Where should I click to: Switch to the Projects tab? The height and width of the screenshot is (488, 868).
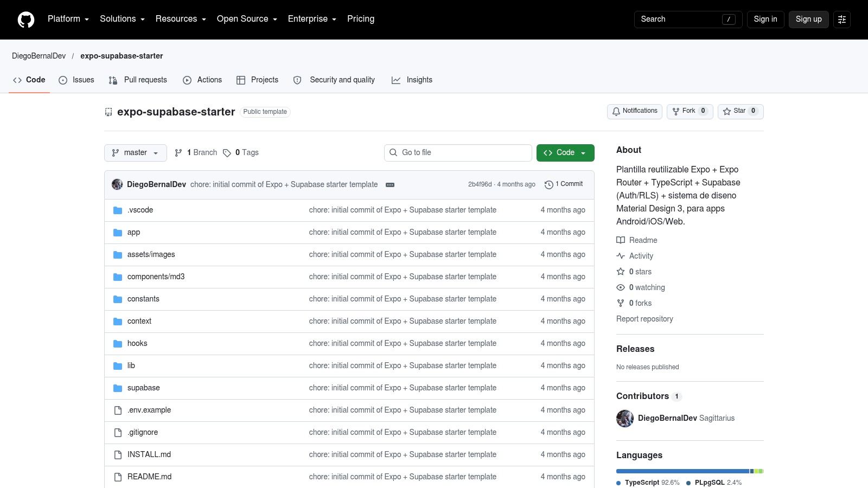coord(258,80)
